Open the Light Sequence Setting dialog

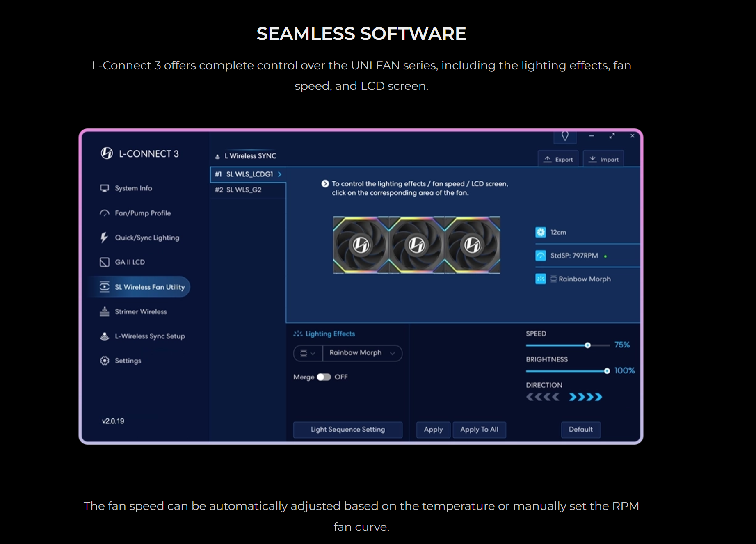347,430
